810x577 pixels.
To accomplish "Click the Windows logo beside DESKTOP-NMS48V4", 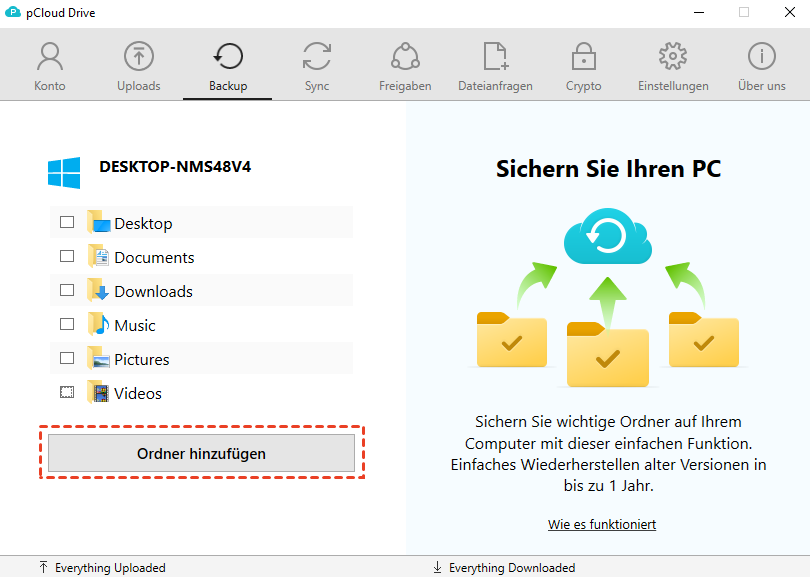I will click(64, 173).
